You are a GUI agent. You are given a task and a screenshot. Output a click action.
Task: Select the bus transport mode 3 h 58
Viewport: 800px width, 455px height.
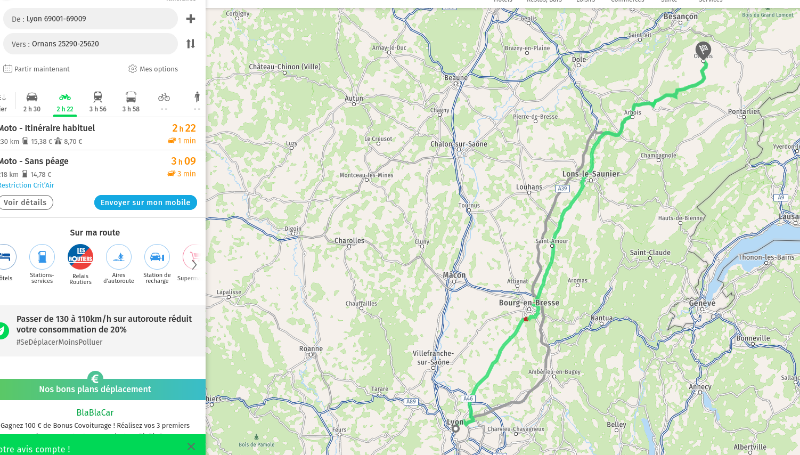click(x=131, y=102)
